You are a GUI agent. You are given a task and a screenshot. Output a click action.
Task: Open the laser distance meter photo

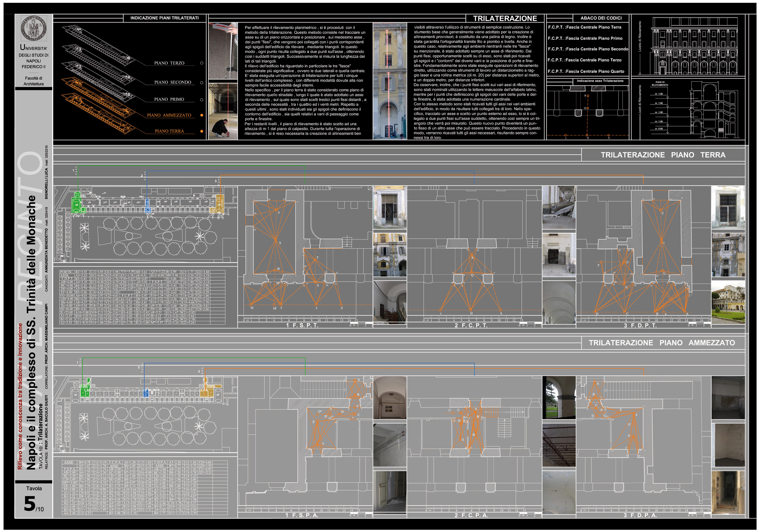click(223, 51)
